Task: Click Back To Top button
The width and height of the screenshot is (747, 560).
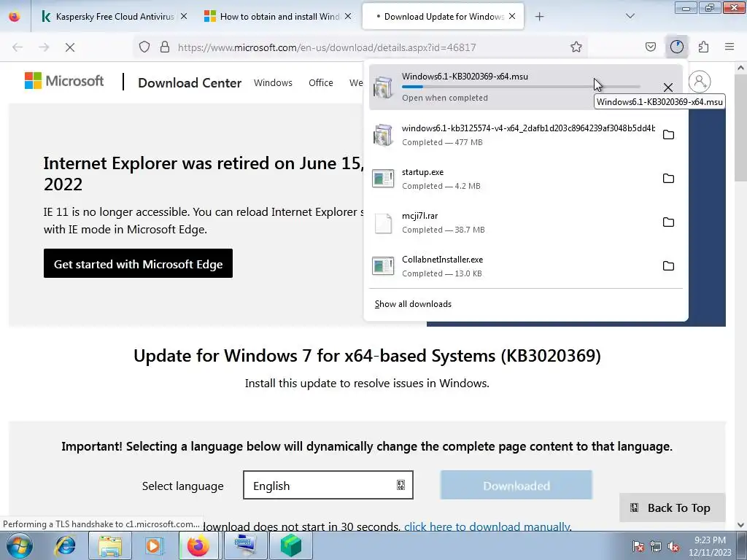Action: 672,507
